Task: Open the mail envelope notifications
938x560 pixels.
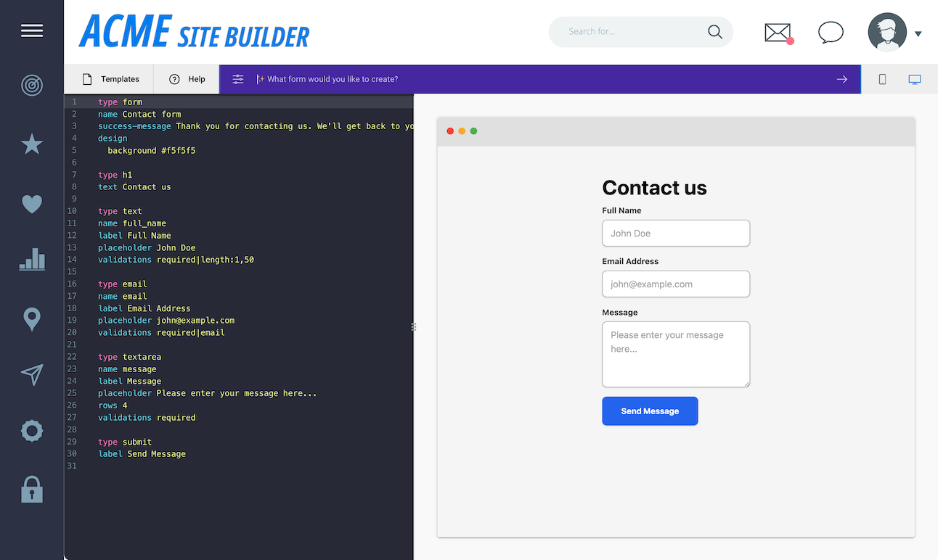Action: click(x=778, y=33)
